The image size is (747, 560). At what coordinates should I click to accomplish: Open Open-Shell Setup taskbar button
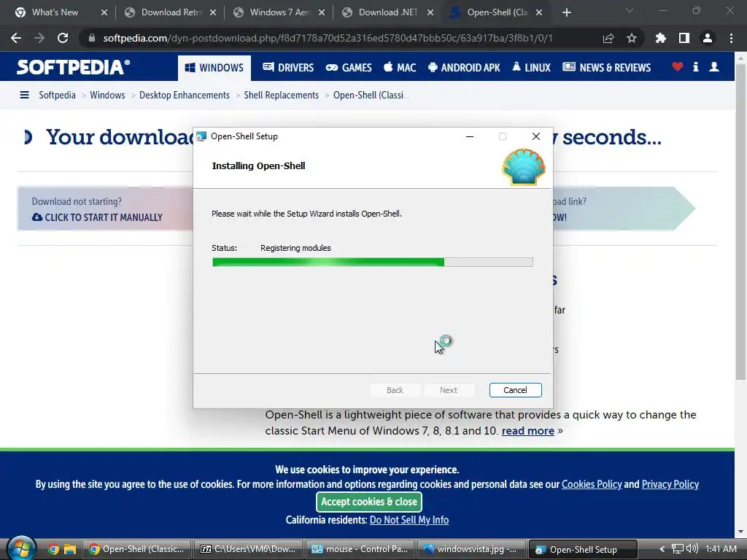click(x=583, y=549)
